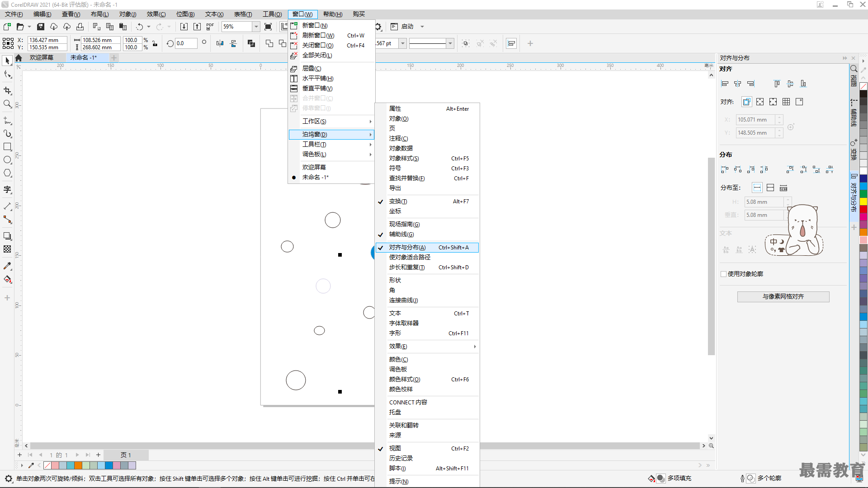Screen dimensions: 868x488
Task: Select the Rectangle tool
Action: [x=7, y=147]
